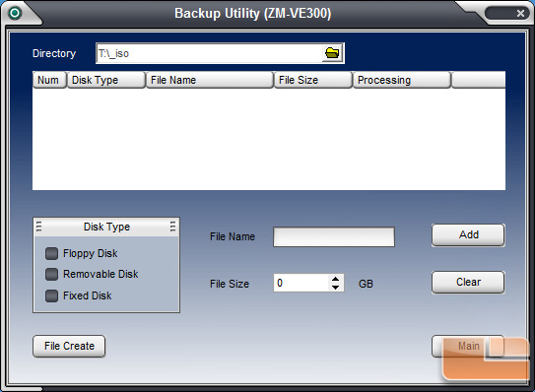This screenshot has width=535, height=392.
Task: Enable the Floppy Disk option
Action: click(51, 253)
